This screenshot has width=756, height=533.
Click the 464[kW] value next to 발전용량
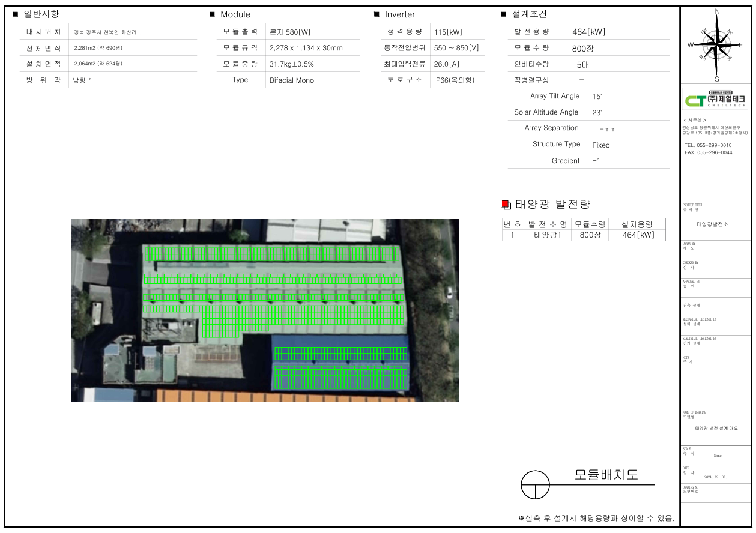tap(588, 32)
